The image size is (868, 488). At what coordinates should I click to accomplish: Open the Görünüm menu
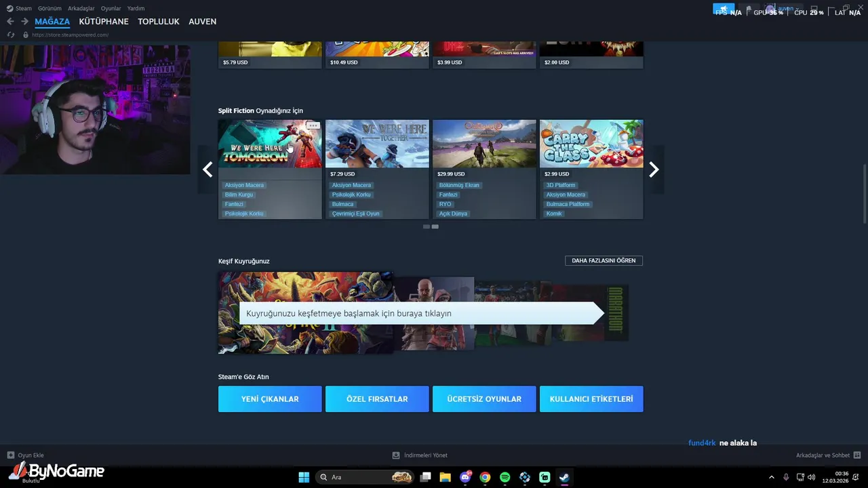point(50,9)
